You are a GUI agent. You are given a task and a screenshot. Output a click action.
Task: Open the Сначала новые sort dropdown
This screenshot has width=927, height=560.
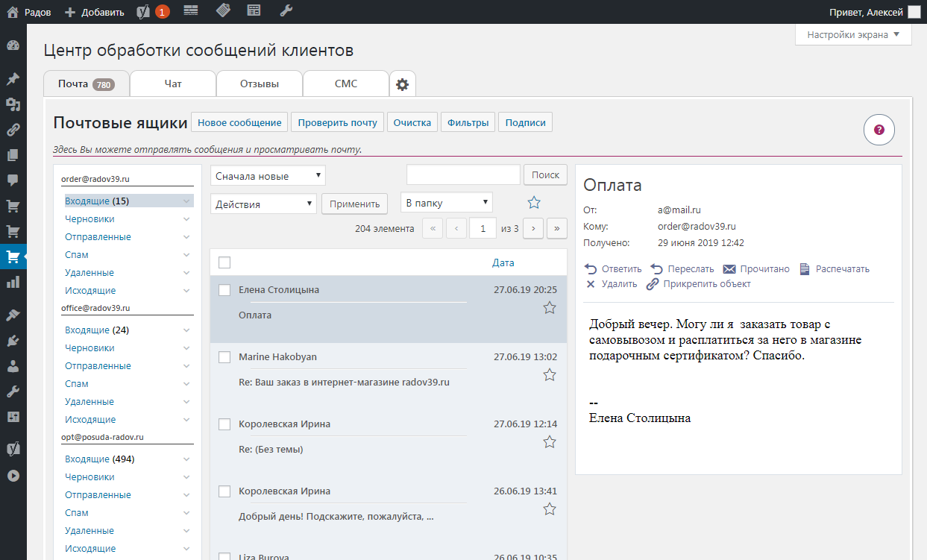(x=268, y=176)
